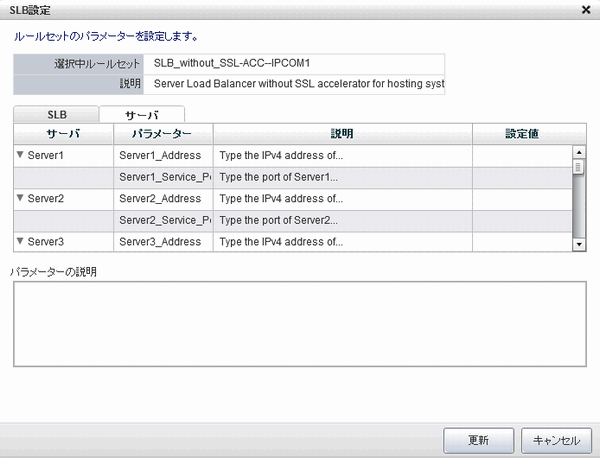Select the サーバ tab

142,114
